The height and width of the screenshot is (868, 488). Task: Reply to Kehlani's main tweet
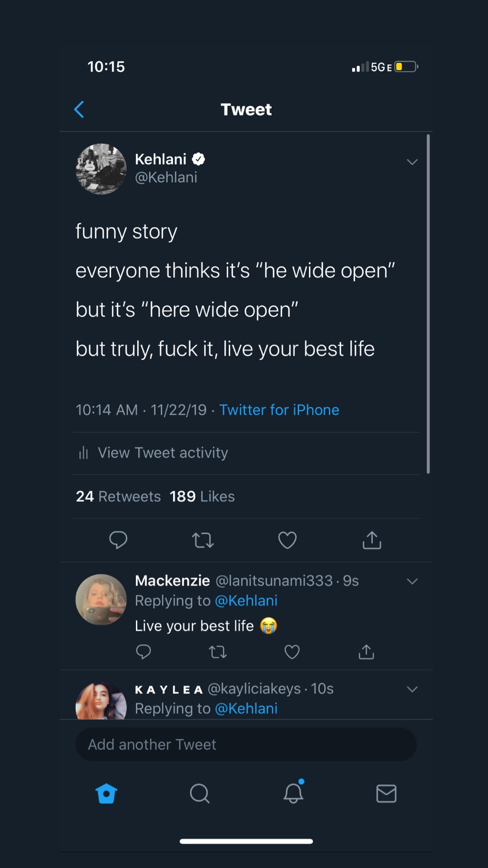pos(118,540)
